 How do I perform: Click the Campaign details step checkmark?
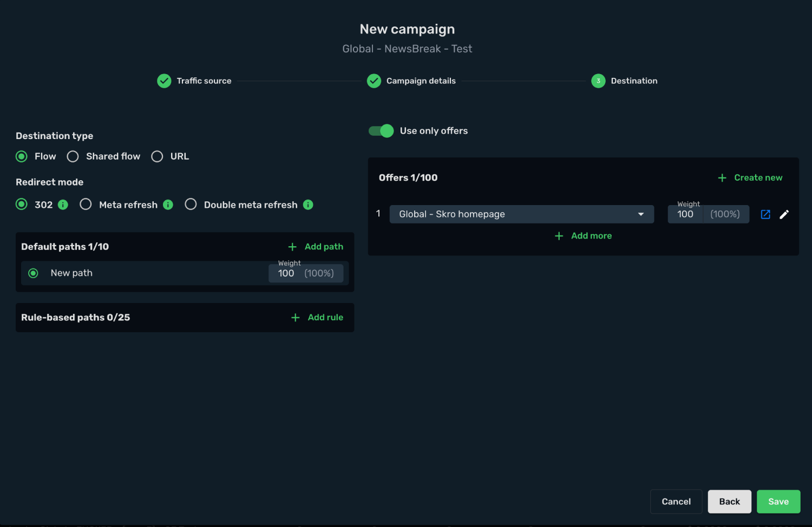[374, 81]
